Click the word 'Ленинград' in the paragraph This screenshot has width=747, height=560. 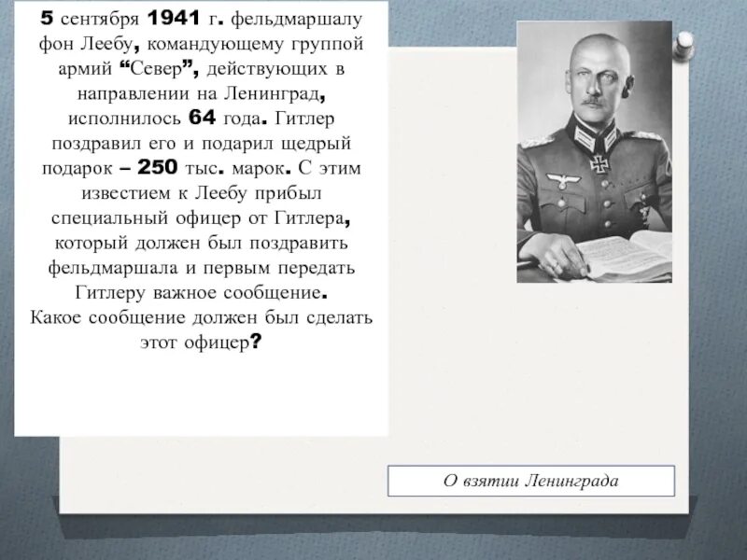coord(272,93)
